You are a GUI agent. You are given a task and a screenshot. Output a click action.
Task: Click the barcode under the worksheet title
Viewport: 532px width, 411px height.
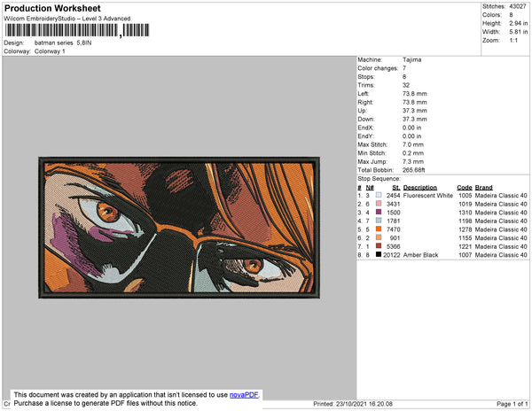click(x=76, y=30)
